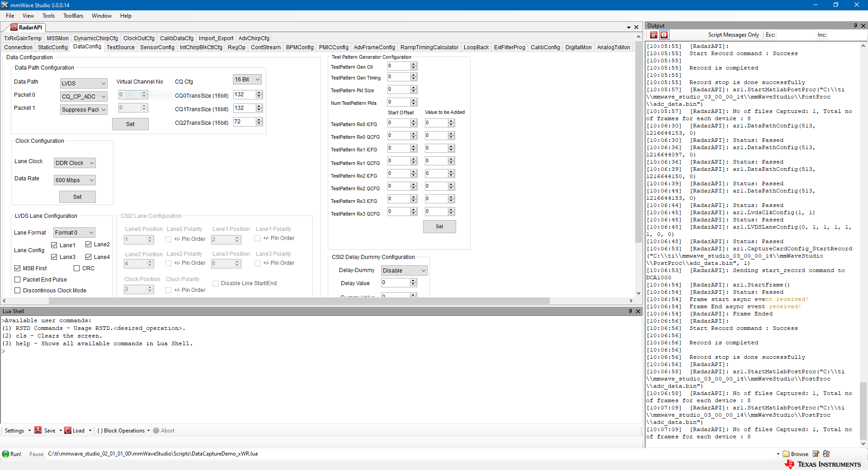Click the RadarAPI window icon
The height and width of the screenshot is (470, 868).
pos(14,27)
